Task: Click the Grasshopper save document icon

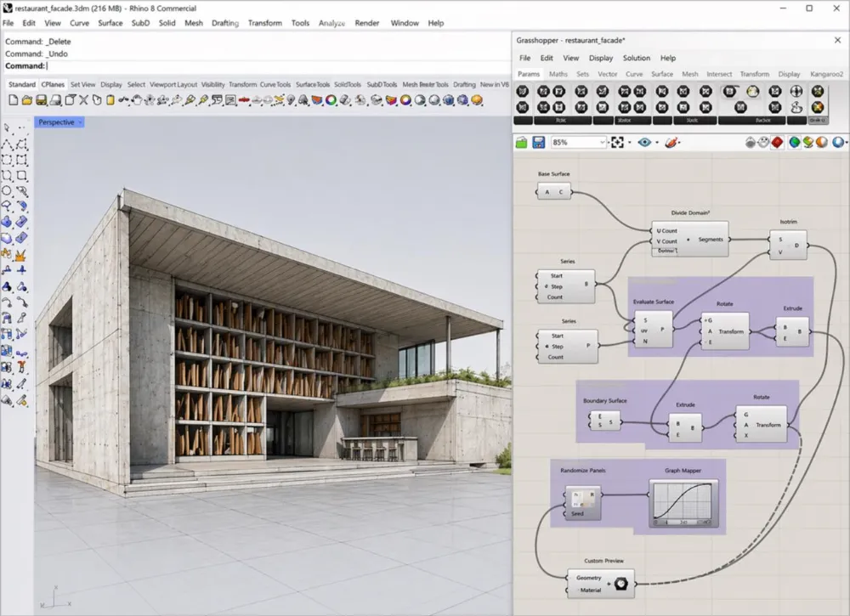Action: (x=538, y=143)
